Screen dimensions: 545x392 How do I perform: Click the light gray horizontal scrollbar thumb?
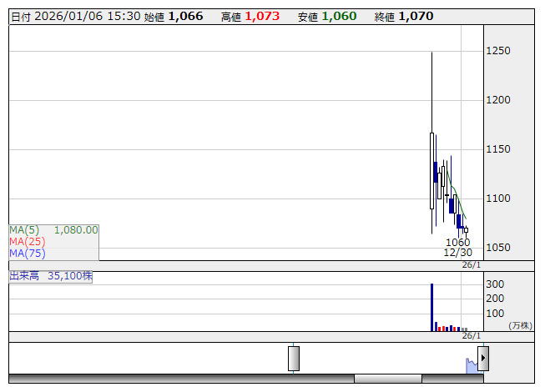point(388,379)
